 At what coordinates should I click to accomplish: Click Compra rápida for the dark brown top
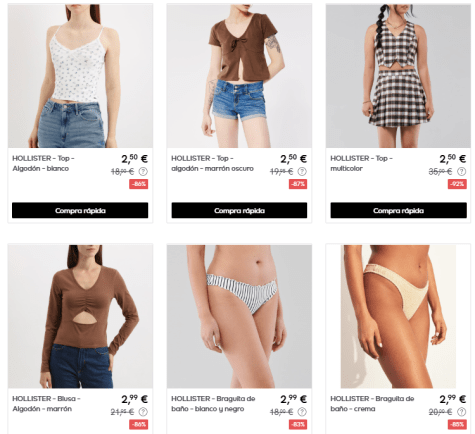pos(239,210)
